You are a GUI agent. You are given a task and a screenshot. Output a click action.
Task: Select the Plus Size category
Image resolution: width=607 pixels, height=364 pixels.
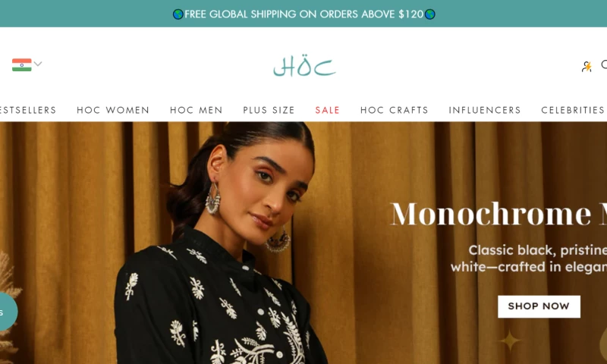pyautogui.click(x=269, y=110)
